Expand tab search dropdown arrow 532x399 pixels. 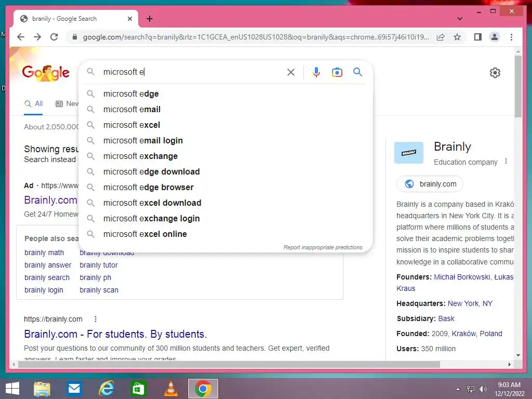pyautogui.click(x=460, y=19)
